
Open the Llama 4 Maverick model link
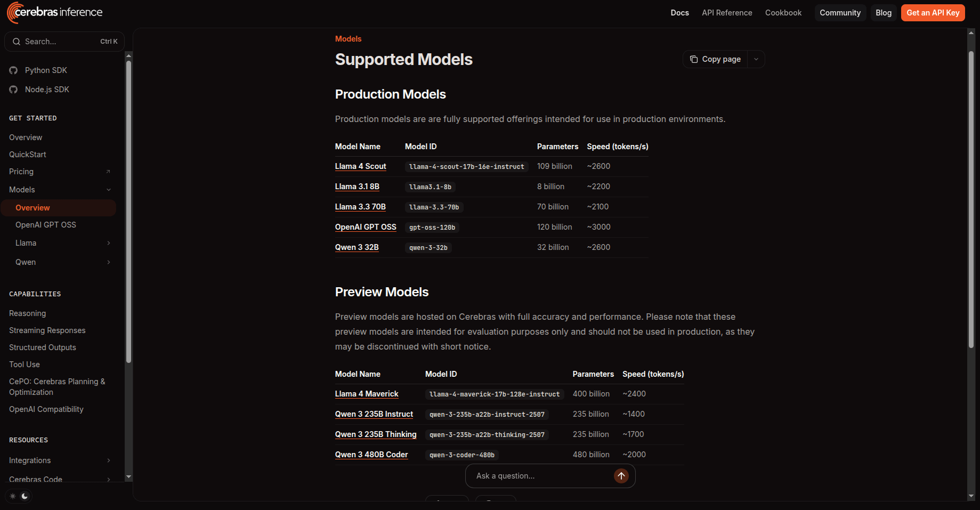367,394
